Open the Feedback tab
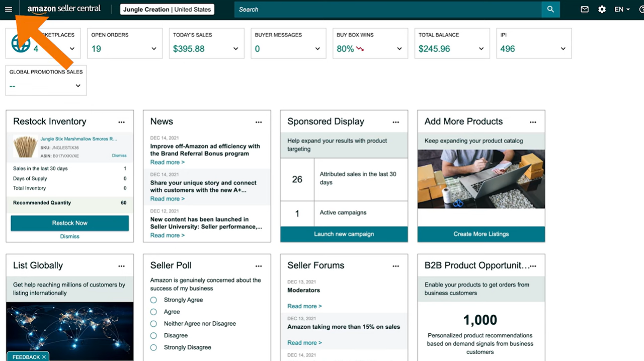 pyautogui.click(x=26, y=357)
